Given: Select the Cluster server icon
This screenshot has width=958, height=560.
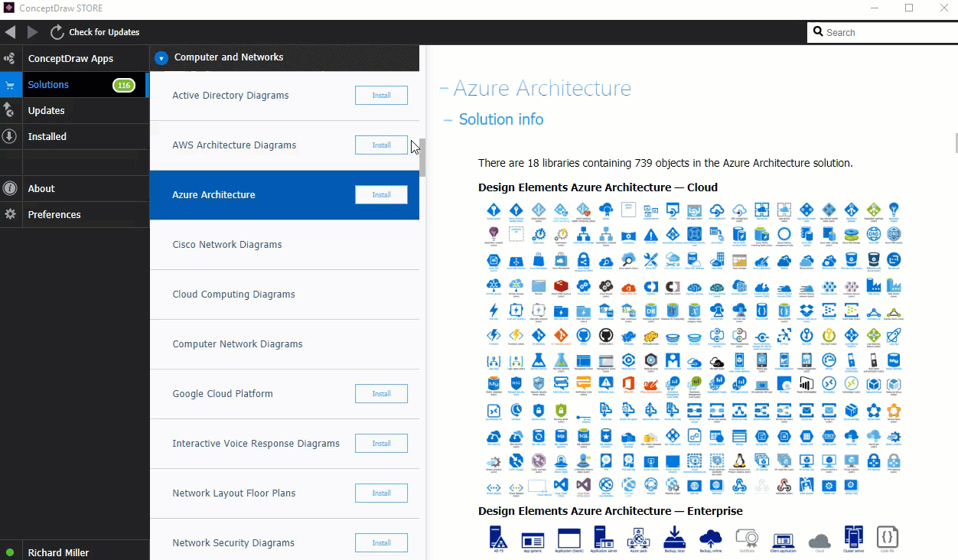Looking at the screenshot, I should [x=854, y=539].
